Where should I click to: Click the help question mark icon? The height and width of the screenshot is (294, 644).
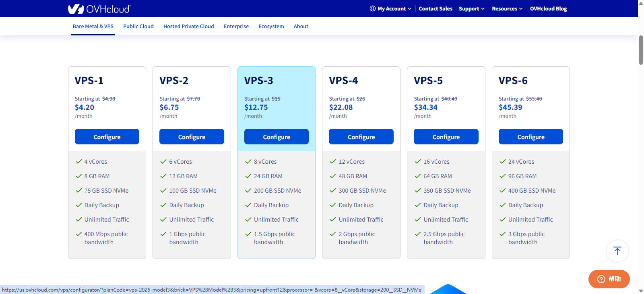[x=601, y=279]
